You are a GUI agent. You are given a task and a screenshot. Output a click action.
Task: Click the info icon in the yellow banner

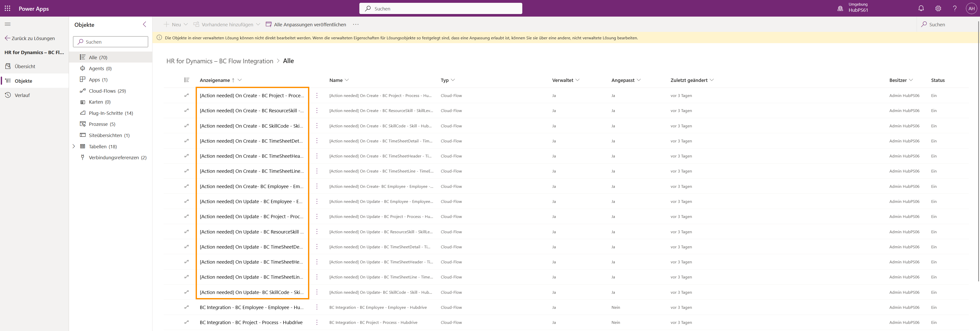click(159, 38)
